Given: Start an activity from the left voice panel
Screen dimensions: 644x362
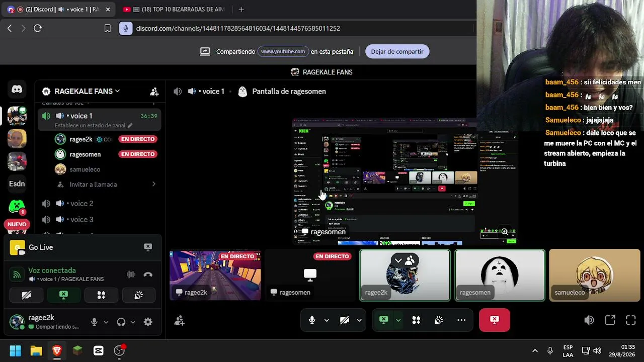Looking at the screenshot, I should pos(101,295).
